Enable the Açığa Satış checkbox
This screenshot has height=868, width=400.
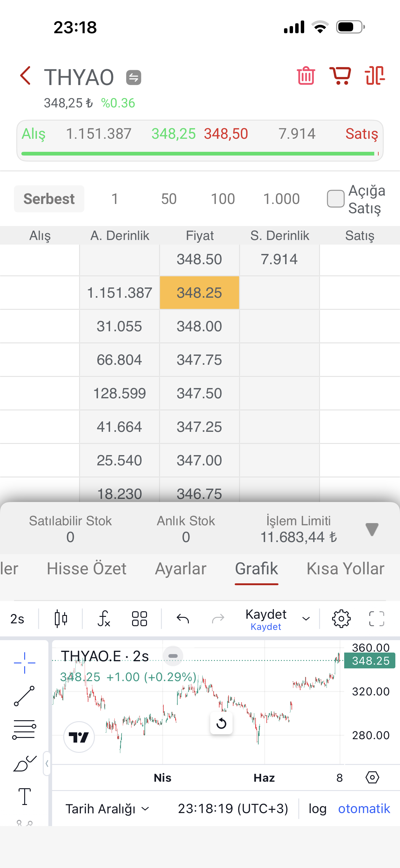pos(336,199)
